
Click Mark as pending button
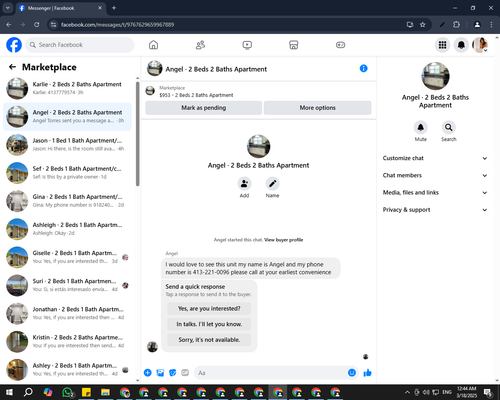point(203,108)
